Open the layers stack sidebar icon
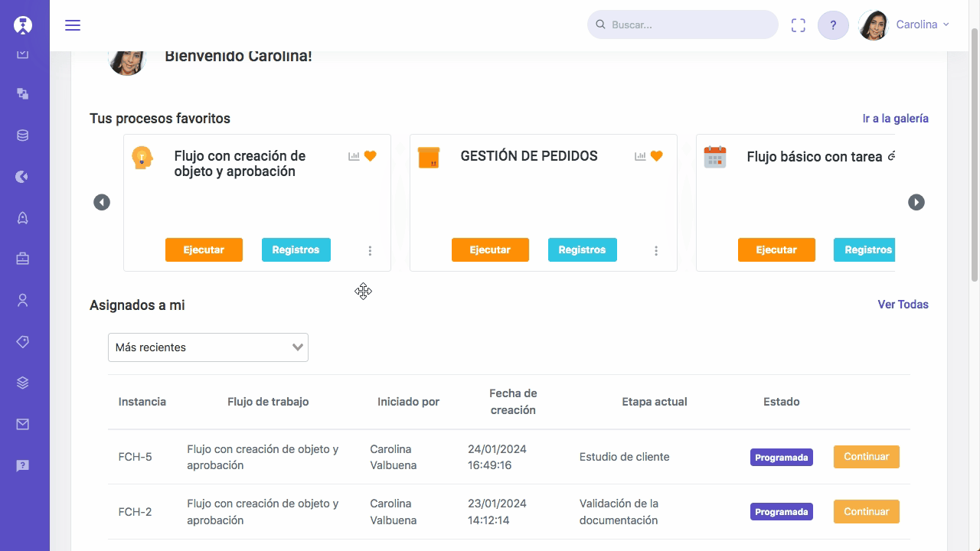 (23, 383)
